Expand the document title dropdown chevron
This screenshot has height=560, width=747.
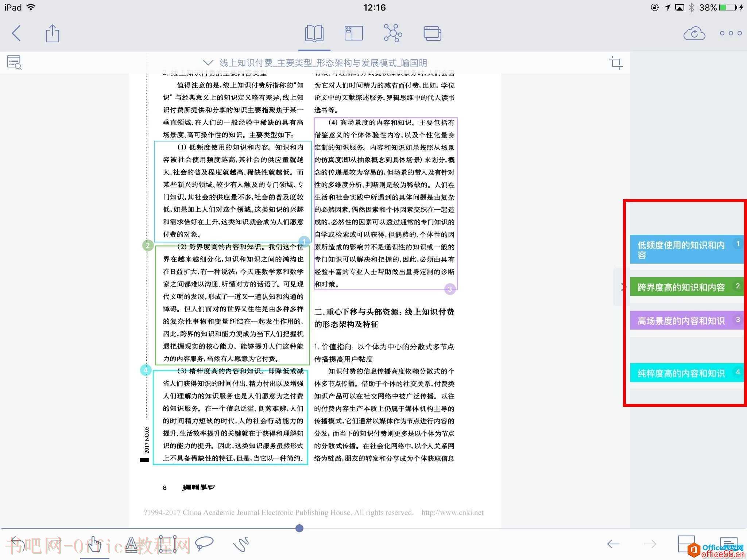click(208, 63)
